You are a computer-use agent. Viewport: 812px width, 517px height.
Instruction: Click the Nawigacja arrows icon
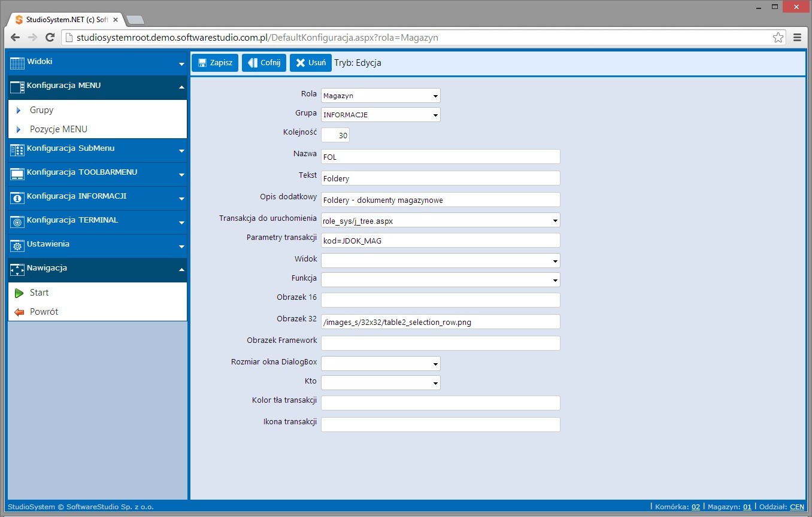click(x=17, y=270)
